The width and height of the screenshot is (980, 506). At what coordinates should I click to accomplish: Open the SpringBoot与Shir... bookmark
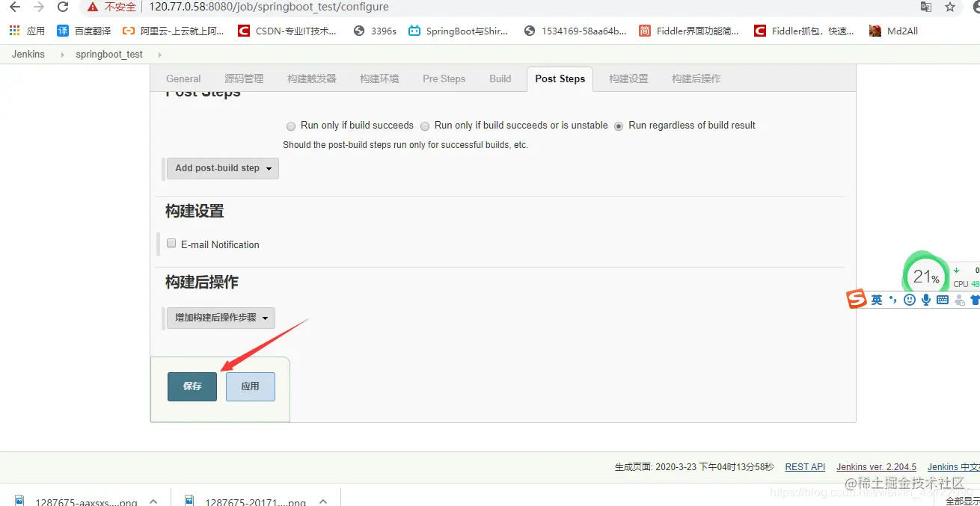[458, 31]
